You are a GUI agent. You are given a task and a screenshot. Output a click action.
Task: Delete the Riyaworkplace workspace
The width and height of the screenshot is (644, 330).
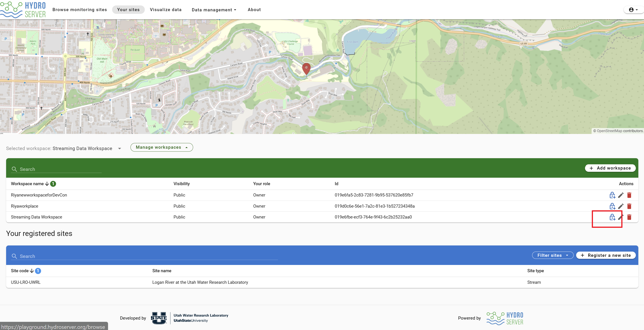pyautogui.click(x=629, y=206)
